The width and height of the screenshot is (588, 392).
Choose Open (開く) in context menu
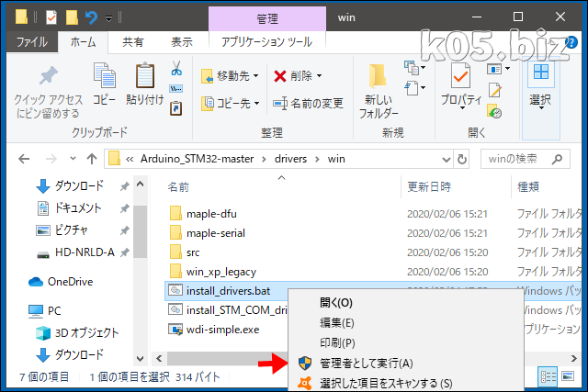coord(336,302)
